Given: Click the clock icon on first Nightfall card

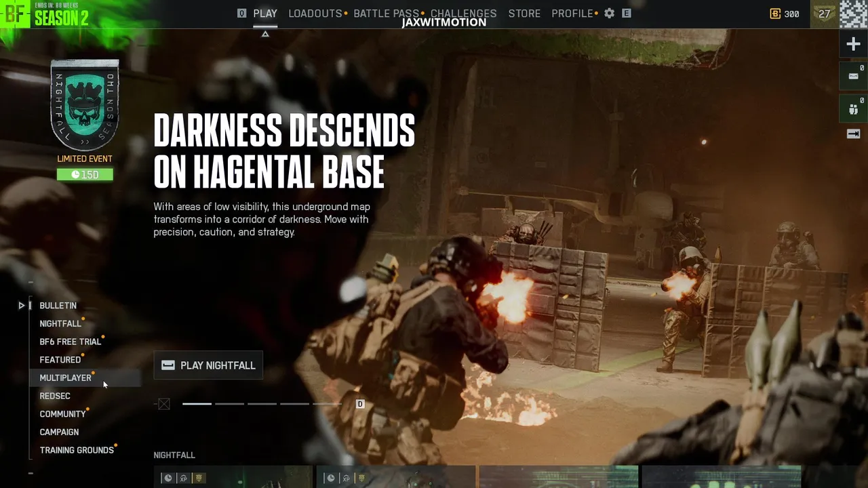Looking at the screenshot, I should (167, 478).
